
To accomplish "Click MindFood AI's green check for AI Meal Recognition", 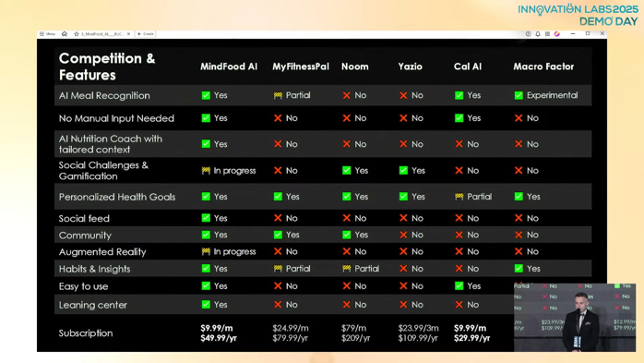I will click(206, 95).
